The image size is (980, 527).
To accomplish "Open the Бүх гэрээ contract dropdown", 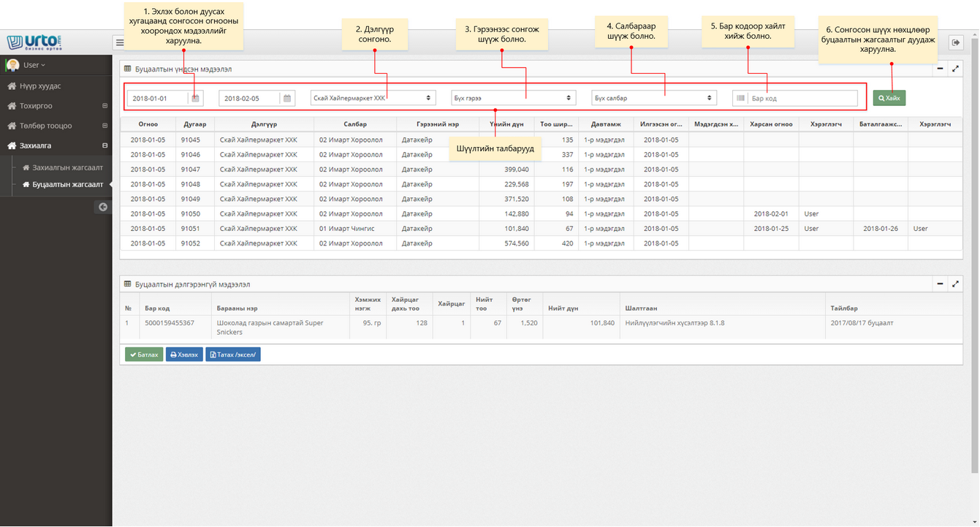I will coord(513,98).
